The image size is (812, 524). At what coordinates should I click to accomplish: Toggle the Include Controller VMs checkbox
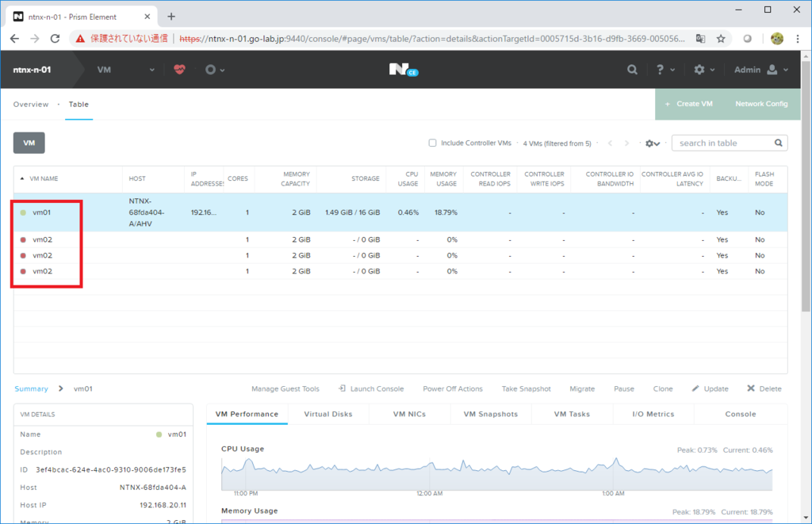point(432,143)
